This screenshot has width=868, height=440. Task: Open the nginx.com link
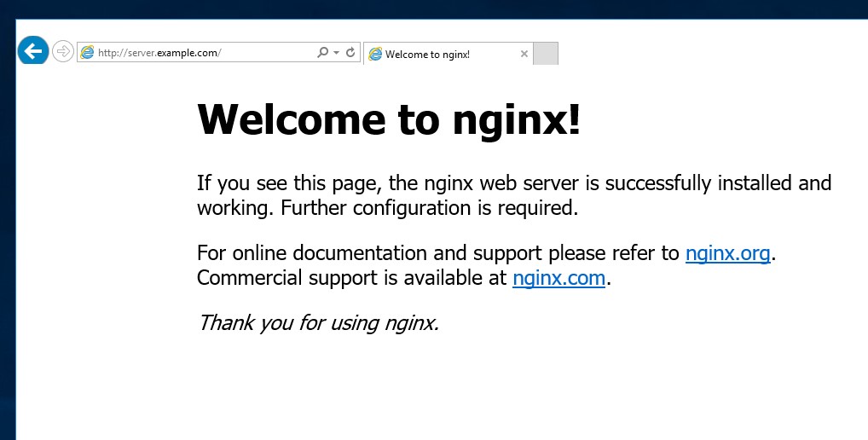click(x=558, y=278)
